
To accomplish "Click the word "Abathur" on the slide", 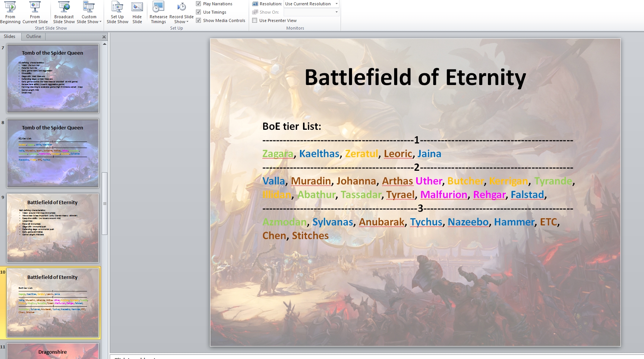I will 317,195.
